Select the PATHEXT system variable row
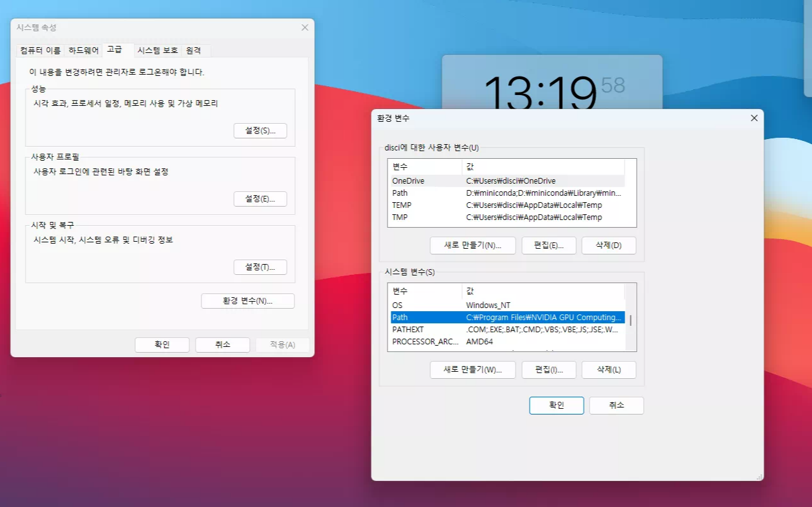This screenshot has height=507, width=812. pos(446,329)
